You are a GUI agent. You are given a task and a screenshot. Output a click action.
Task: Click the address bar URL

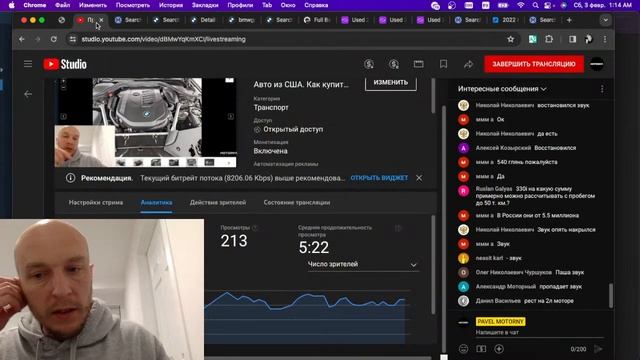pyautogui.click(x=163, y=39)
